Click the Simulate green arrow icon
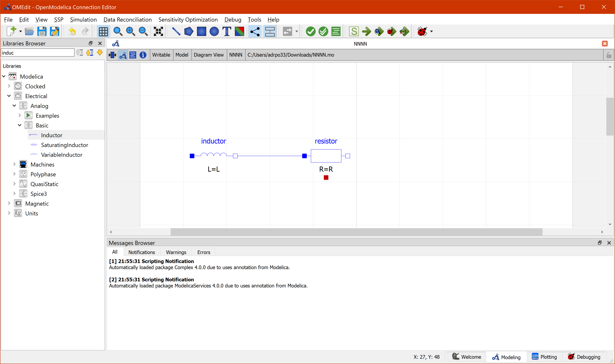 click(367, 31)
